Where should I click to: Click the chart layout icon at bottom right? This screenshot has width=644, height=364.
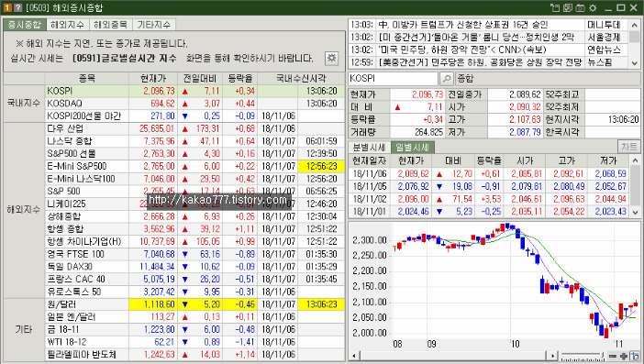(x=636, y=356)
